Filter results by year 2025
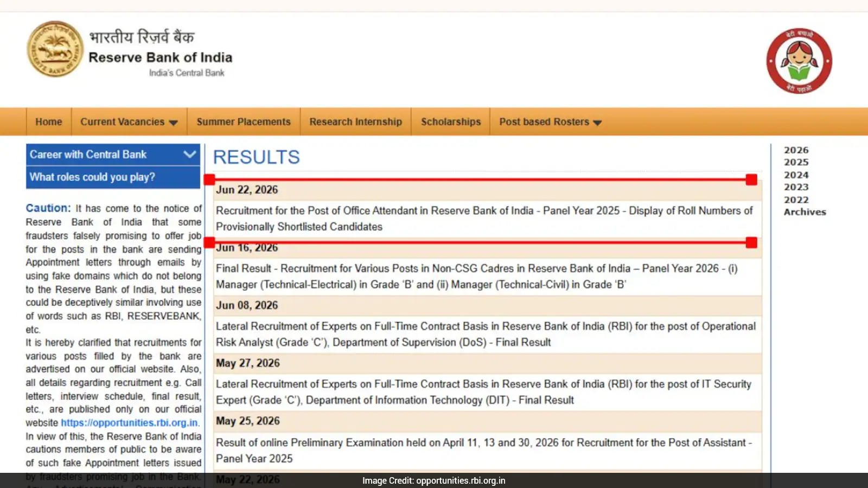 [796, 162]
